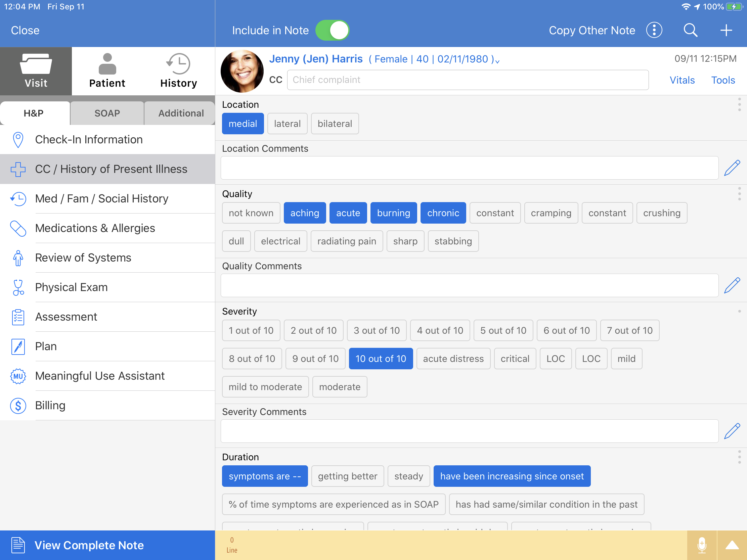Tap the plus add icon
The image size is (747, 560).
coord(726,30)
